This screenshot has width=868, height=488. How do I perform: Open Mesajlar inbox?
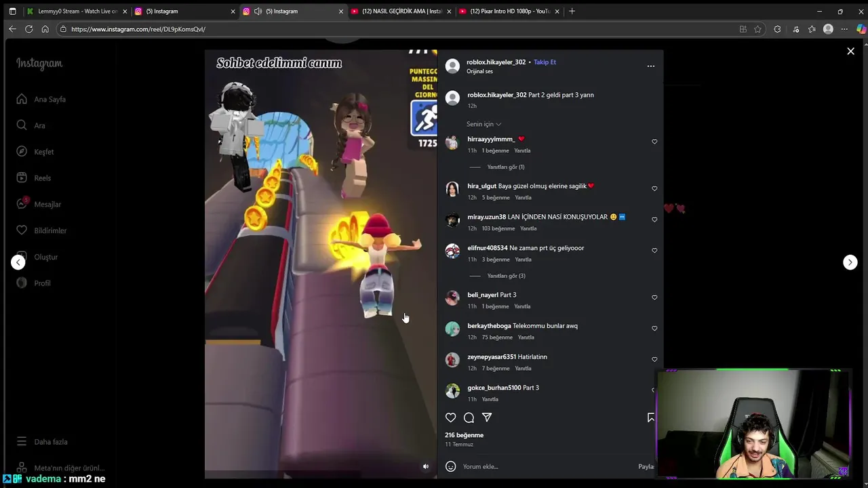(x=39, y=204)
